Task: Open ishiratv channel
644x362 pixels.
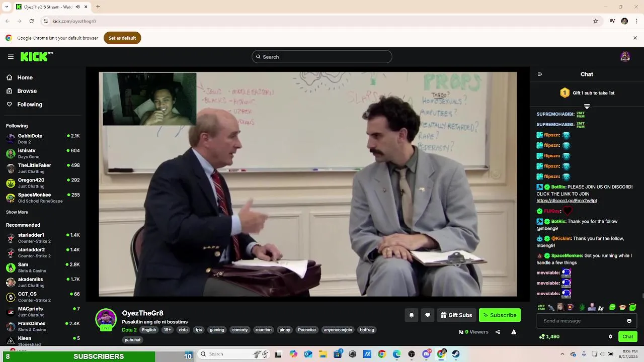Action: (x=43, y=153)
